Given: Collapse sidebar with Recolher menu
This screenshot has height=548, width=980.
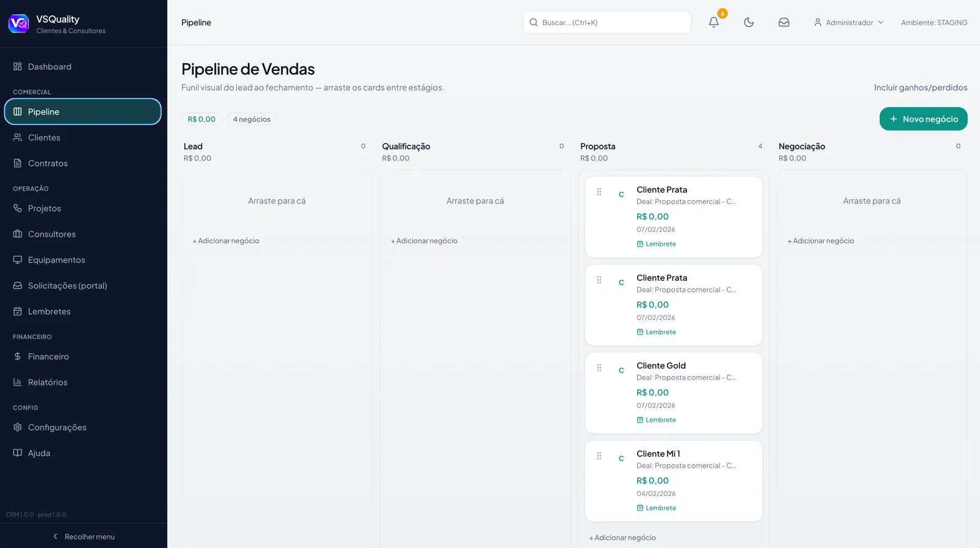Looking at the screenshot, I should click(x=83, y=536).
